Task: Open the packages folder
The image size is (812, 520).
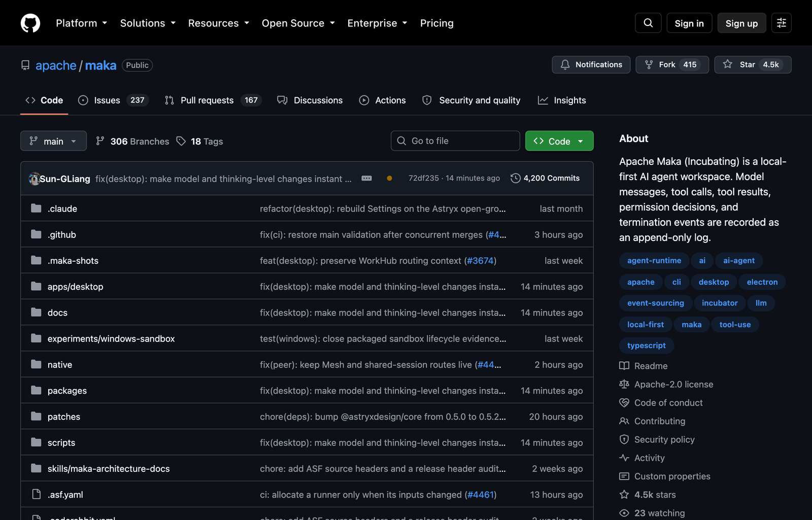Action: point(67,391)
